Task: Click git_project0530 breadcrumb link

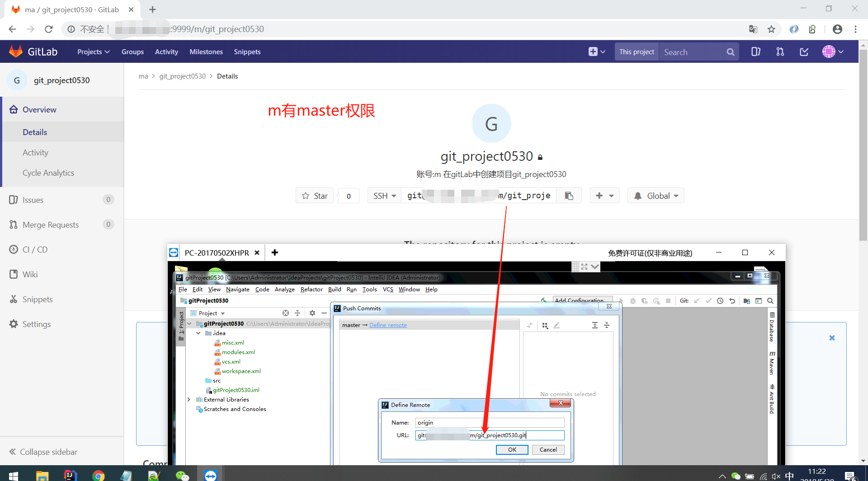Action: click(x=182, y=76)
